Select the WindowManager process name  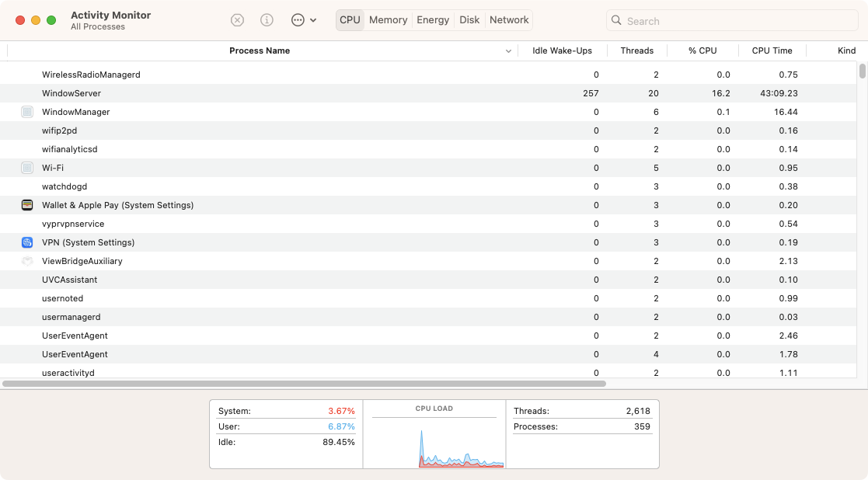tap(76, 112)
